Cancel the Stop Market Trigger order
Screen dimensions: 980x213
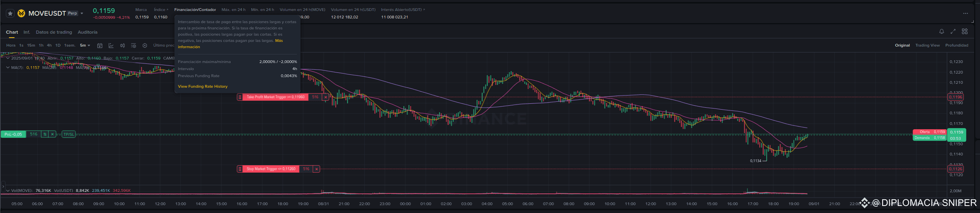point(316,169)
